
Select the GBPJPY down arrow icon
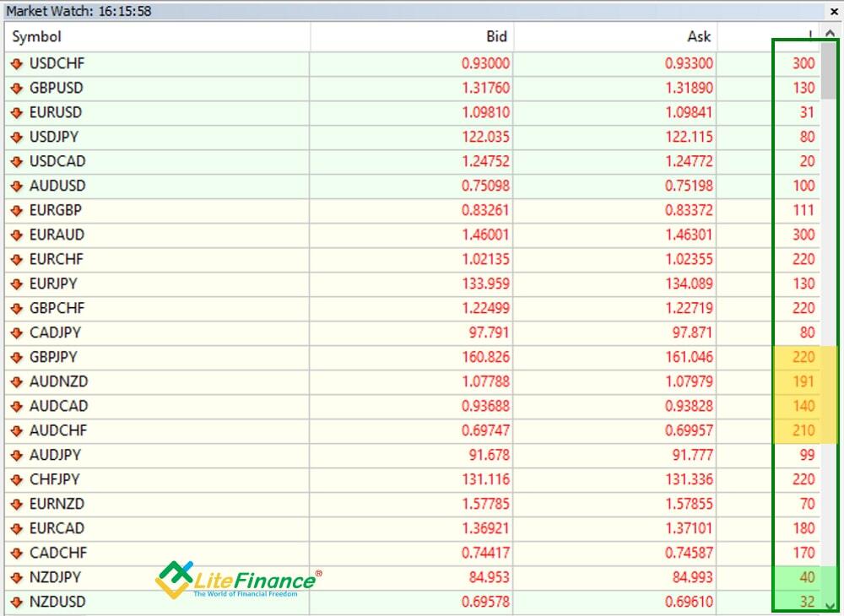16,357
